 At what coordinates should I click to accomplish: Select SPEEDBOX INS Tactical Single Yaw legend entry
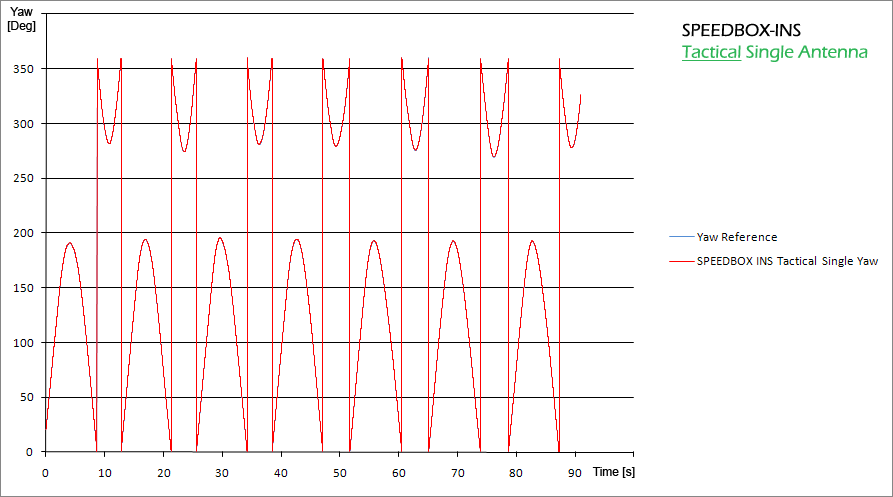(x=787, y=261)
